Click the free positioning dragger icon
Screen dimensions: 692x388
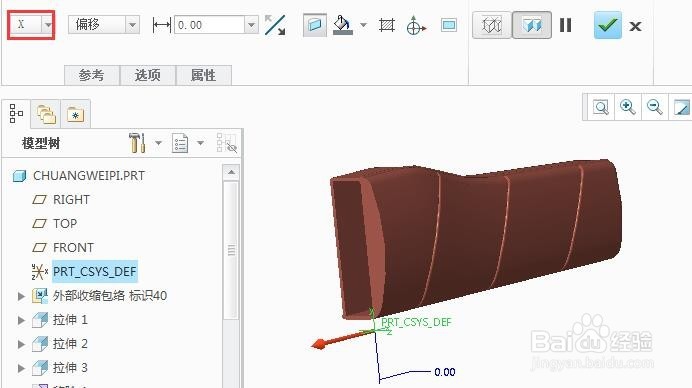point(415,26)
